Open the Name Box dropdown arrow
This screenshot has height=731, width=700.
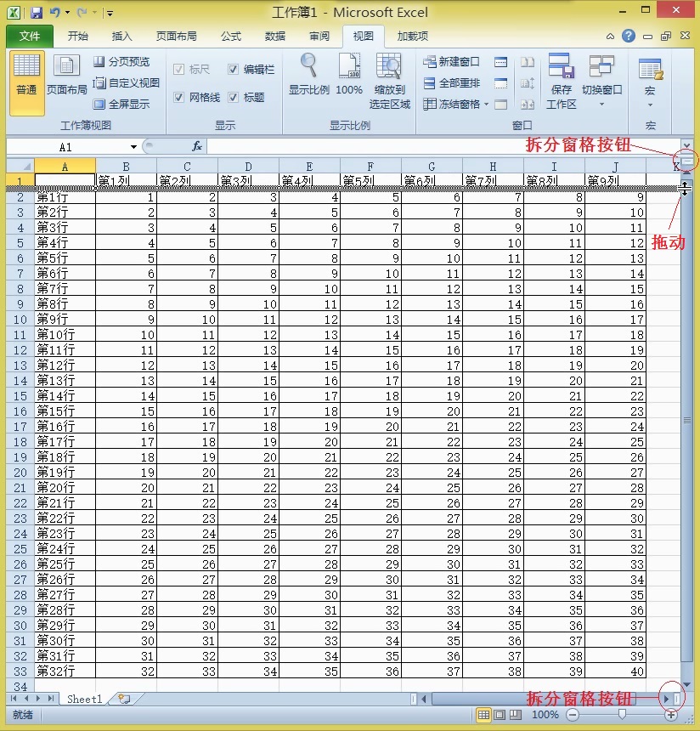133,147
